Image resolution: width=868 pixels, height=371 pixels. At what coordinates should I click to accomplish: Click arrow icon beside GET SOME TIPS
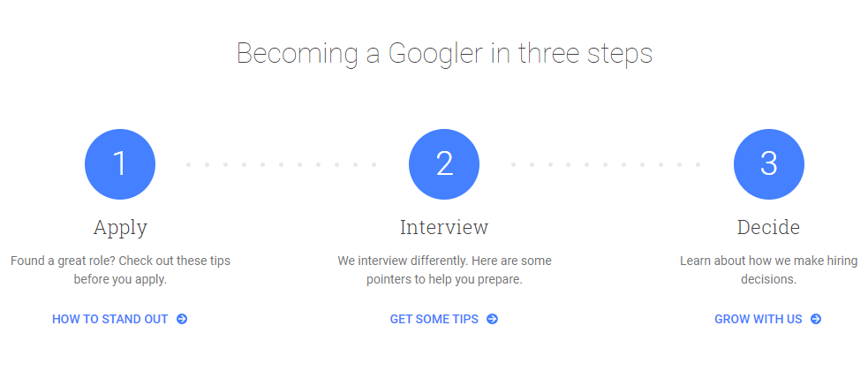tap(492, 319)
